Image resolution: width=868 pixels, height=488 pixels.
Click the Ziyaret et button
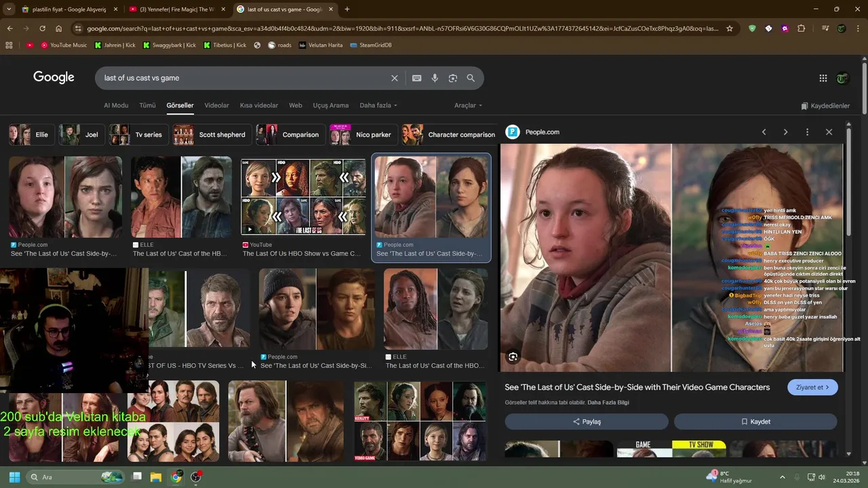click(813, 388)
